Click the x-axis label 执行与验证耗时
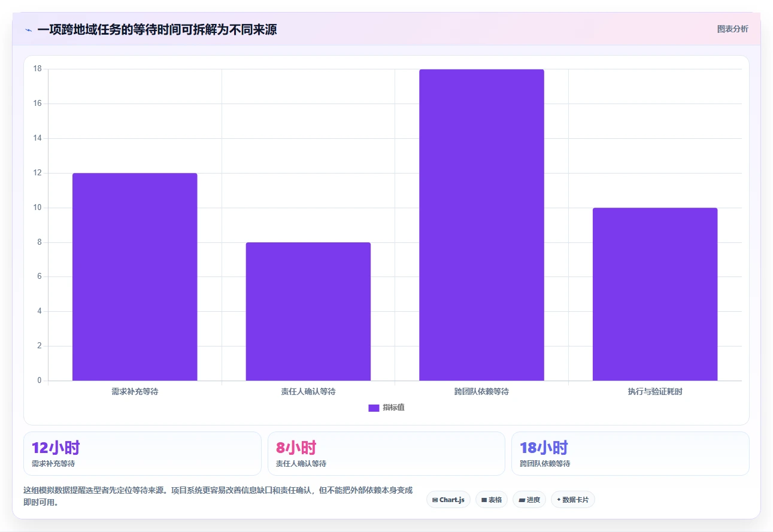Screen dimensions: 773x532 [655, 392]
